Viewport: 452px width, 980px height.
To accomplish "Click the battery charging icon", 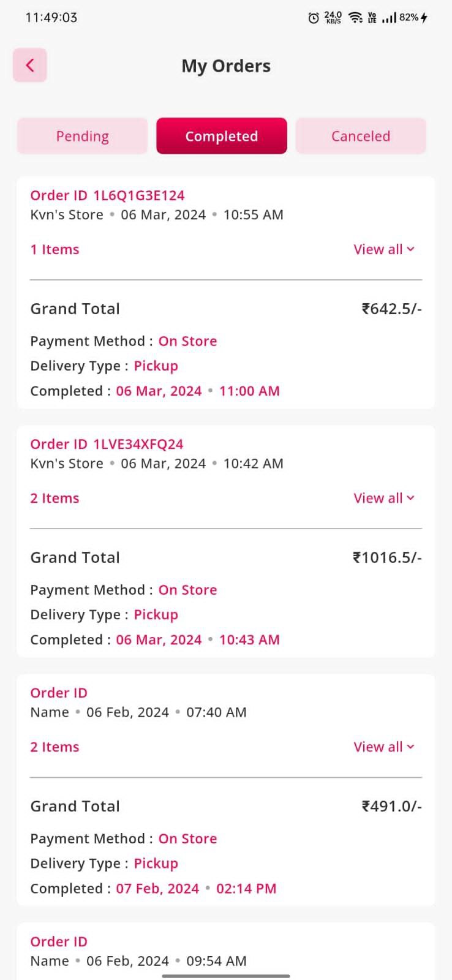I will 424,18.
